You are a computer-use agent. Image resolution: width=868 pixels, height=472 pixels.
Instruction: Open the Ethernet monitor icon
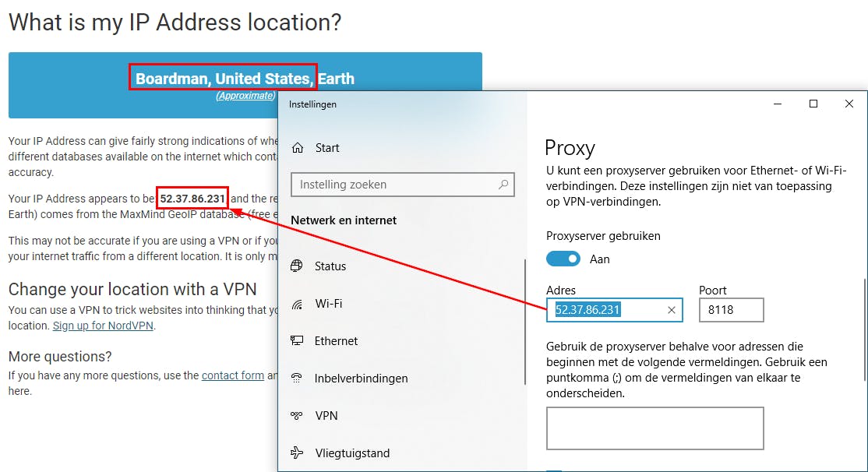pos(296,341)
